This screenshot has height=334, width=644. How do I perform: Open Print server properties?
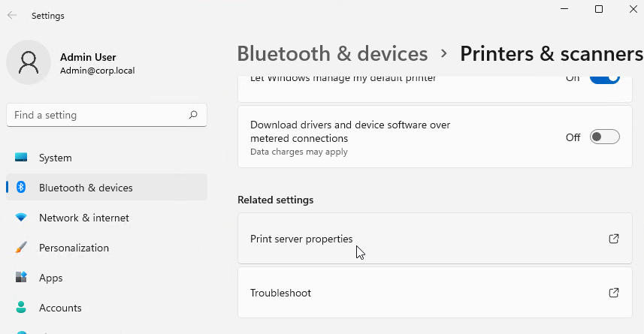pos(435,239)
